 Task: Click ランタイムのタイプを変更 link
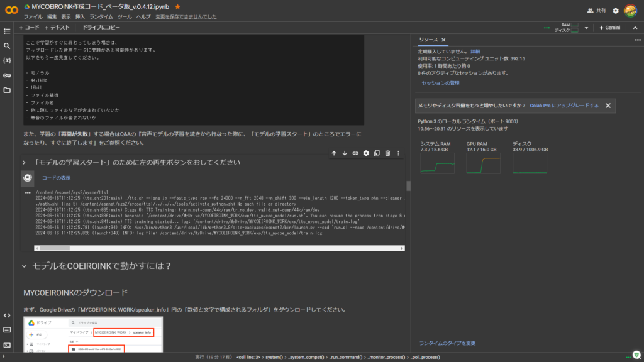coord(447,343)
